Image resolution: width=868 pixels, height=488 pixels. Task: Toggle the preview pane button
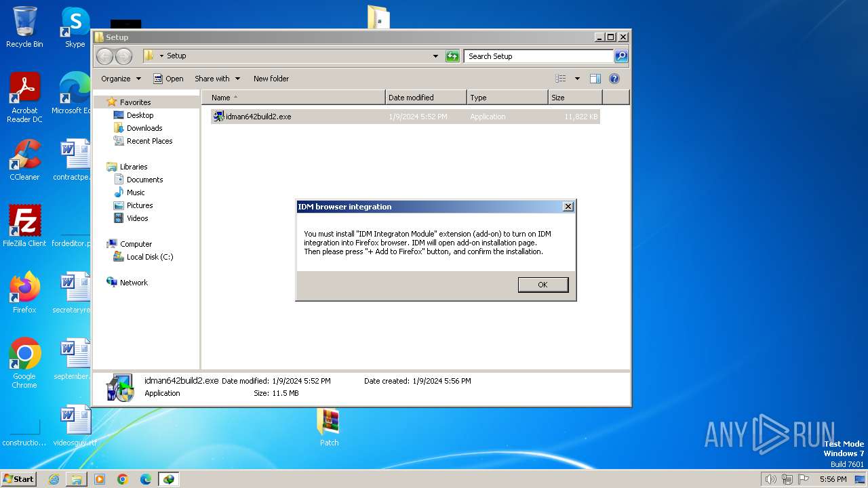(x=595, y=79)
